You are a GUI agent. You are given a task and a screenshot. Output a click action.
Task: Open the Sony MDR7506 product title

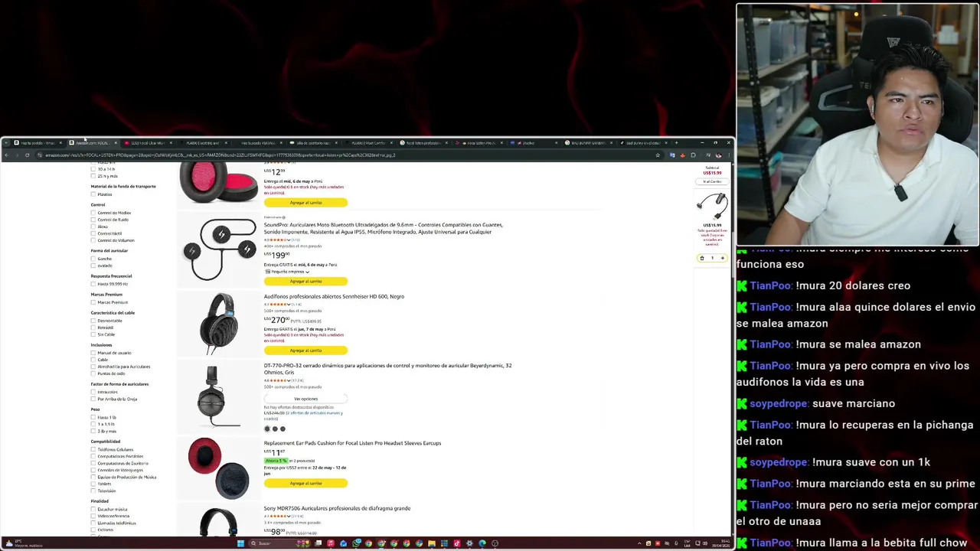(337, 508)
